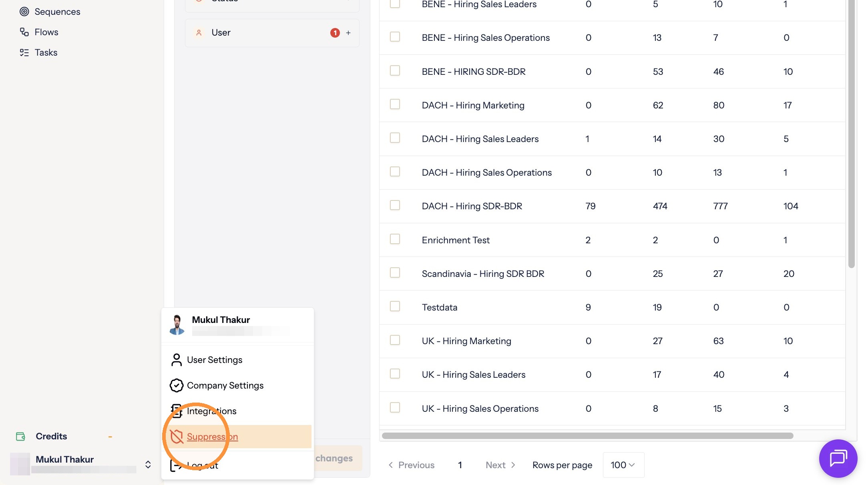Tick the DACH - Hiring Sales Operations checkbox
868x485 pixels.
coord(395,172)
